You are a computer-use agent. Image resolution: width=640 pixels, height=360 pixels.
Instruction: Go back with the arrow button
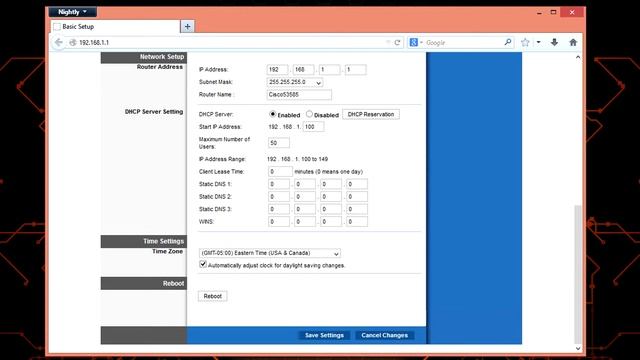(x=58, y=42)
